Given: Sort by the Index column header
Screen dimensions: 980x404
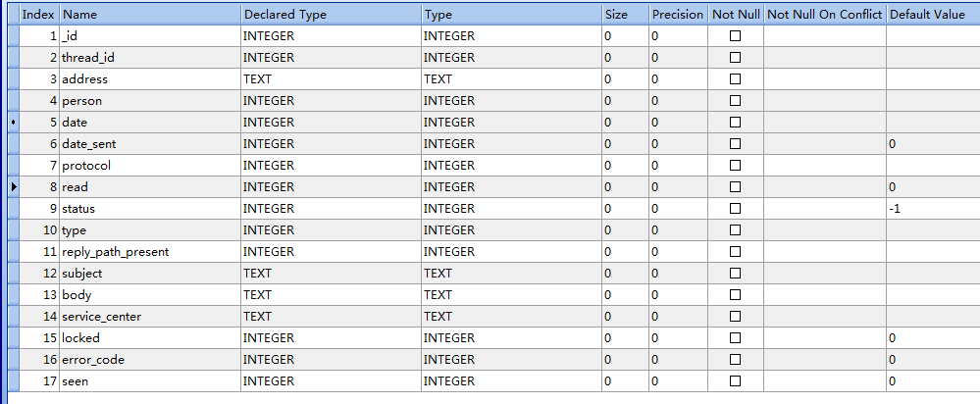Looking at the screenshot, I should 38,15.
